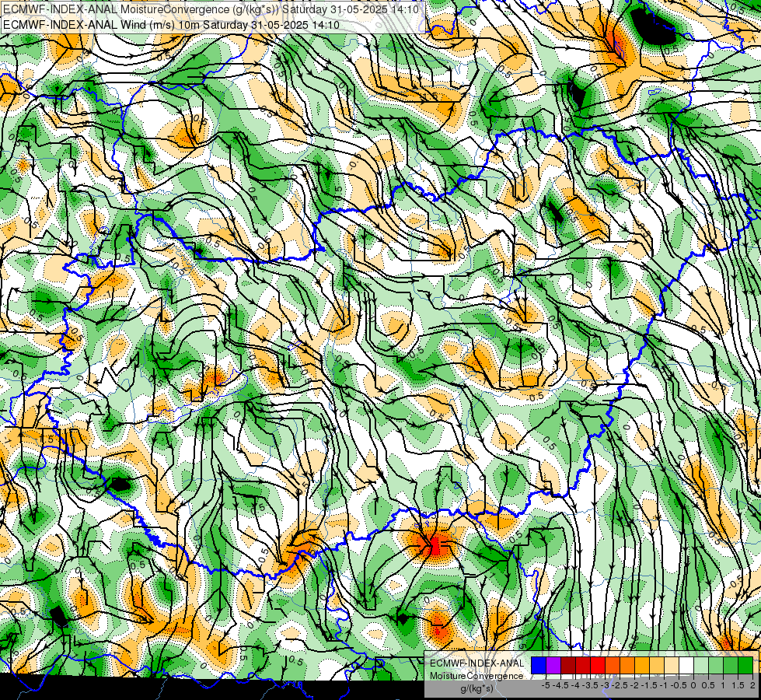This screenshot has width=761, height=700.
Task: Click the ECMWF-INDEX-ANAL label in the legend
Action: coord(477,663)
